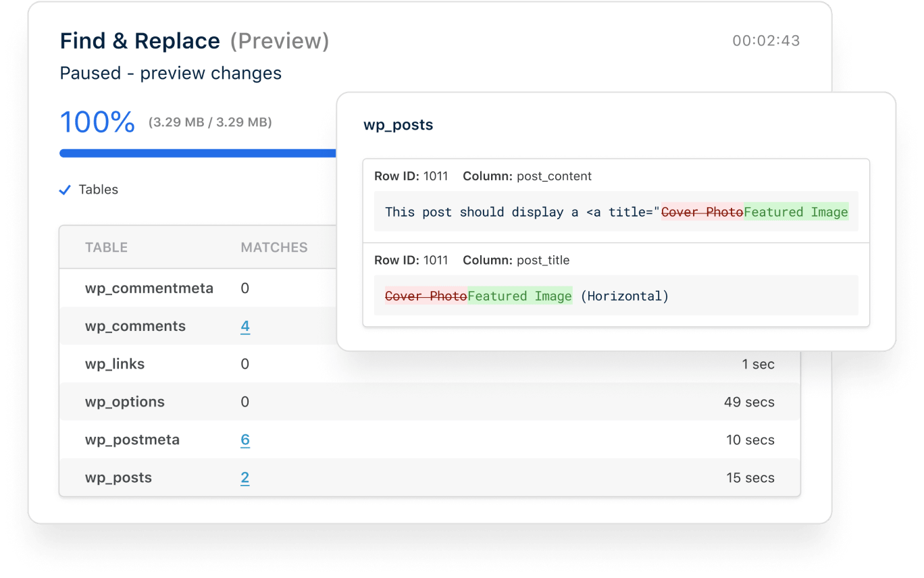Image resolution: width=924 pixels, height=578 pixels.
Task: Click the post_content diff preview line
Action: coord(616,212)
